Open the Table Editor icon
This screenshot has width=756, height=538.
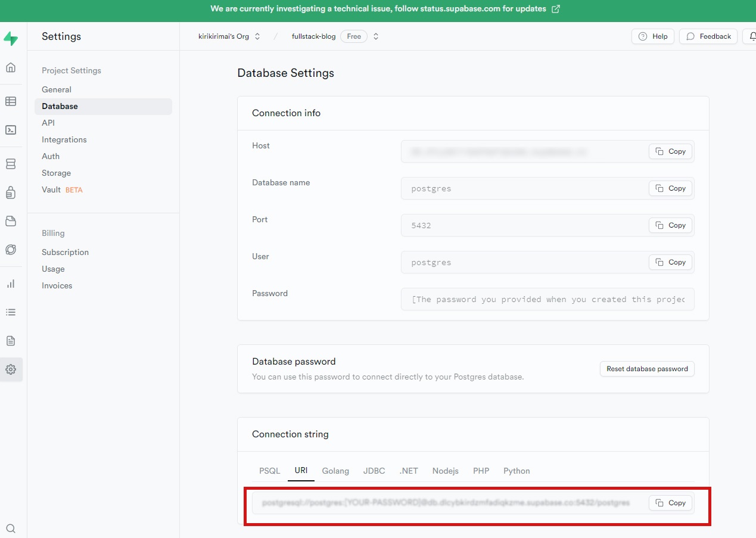point(11,101)
